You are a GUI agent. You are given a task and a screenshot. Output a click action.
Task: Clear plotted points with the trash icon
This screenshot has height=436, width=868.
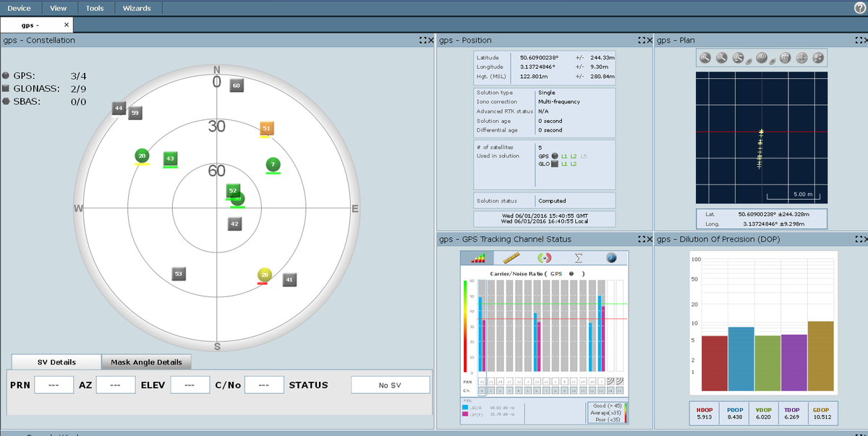(x=785, y=58)
